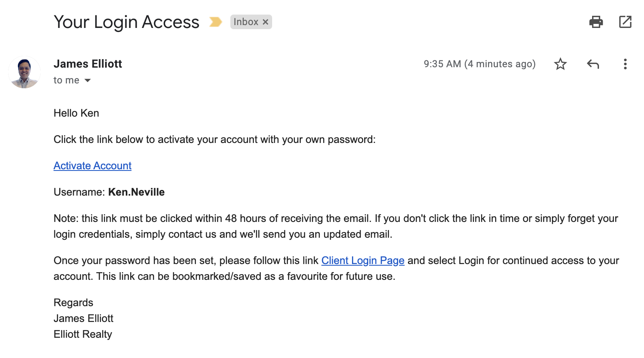The height and width of the screenshot is (358, 644).
Task: Open the Activate Account link
Action: tap(92, 166)
